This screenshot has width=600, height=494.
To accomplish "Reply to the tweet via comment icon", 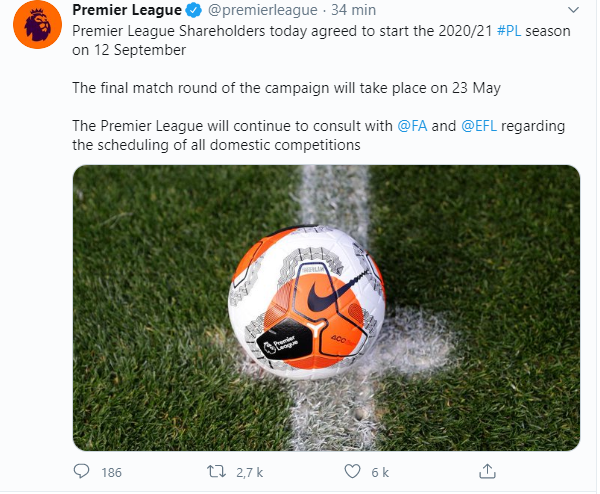I will (83, 471).
